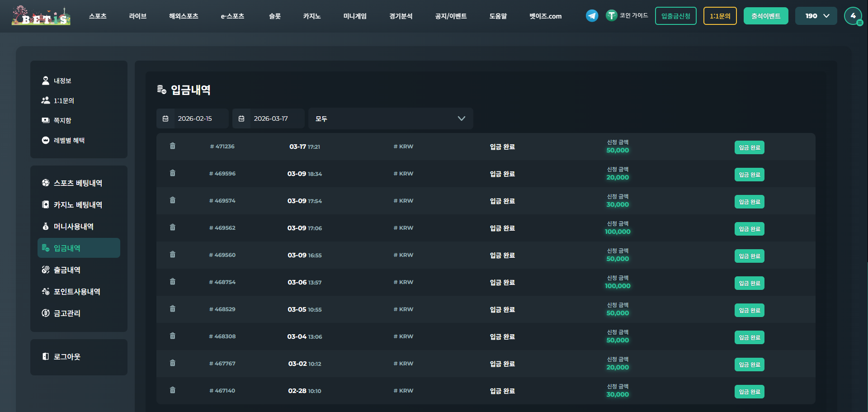This screenshot has width=868, height=412.
Task: Open the 카지노 menu item
Action: coord(311,16)
